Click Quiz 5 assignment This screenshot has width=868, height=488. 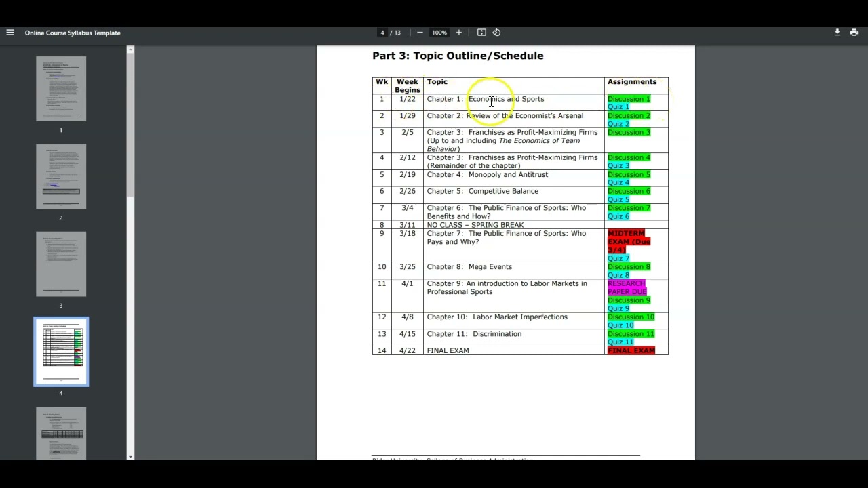(x=618, y=199)
